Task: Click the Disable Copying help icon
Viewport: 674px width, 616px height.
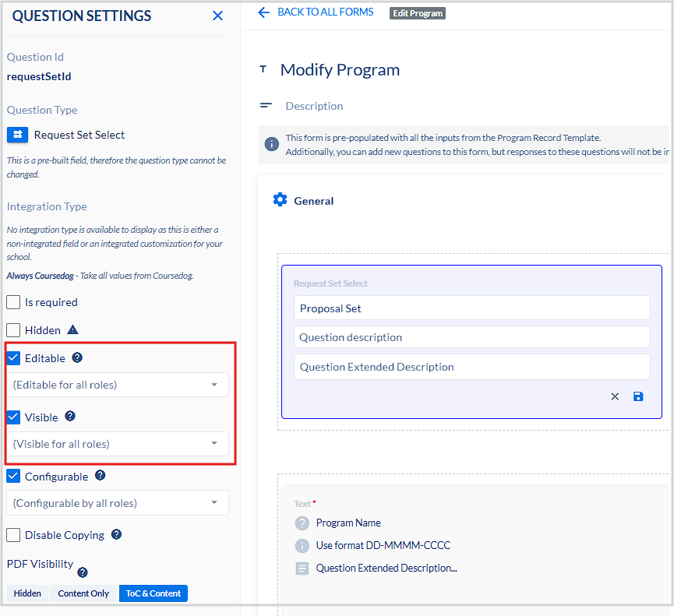Action: [x=116, y=534]
